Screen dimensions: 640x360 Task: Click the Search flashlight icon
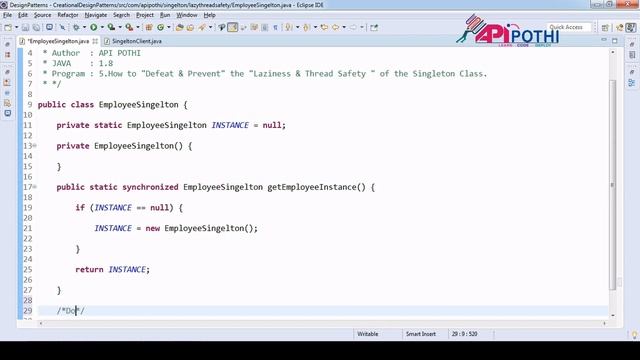pos(202,27)
